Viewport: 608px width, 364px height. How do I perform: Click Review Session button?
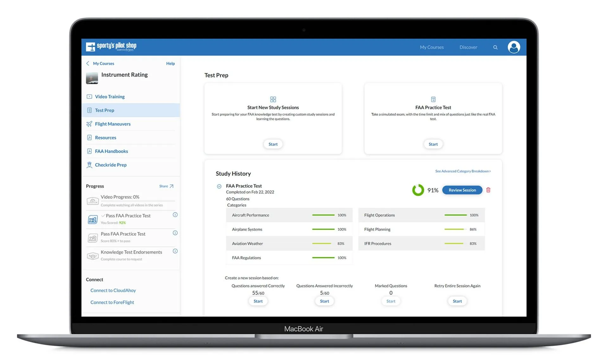coord(462,190)
